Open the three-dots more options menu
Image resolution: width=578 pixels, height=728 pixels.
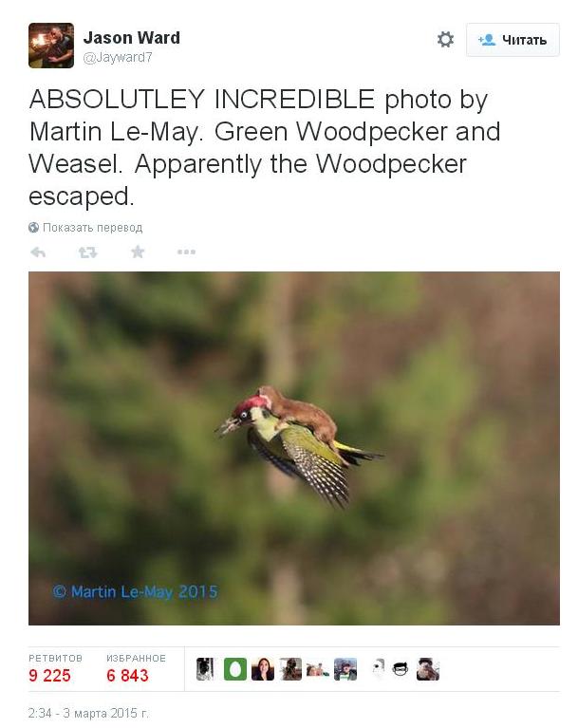(x=186, y=252)
